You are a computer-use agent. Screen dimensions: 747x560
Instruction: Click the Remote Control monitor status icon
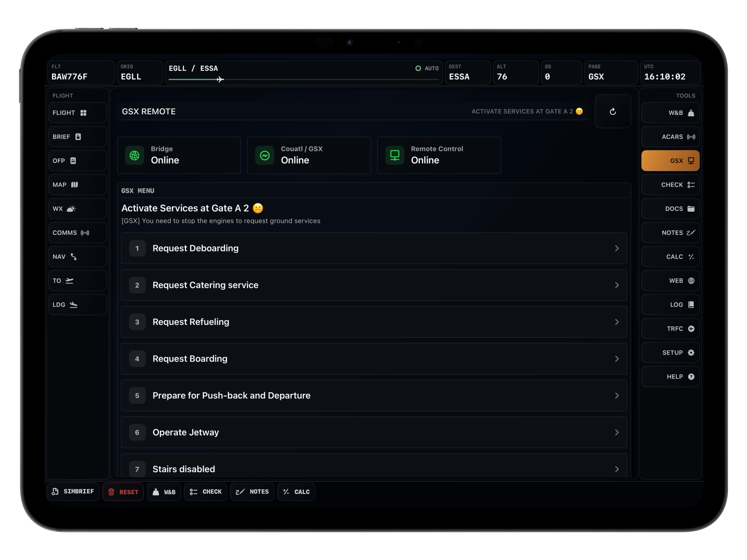[395, 155]
